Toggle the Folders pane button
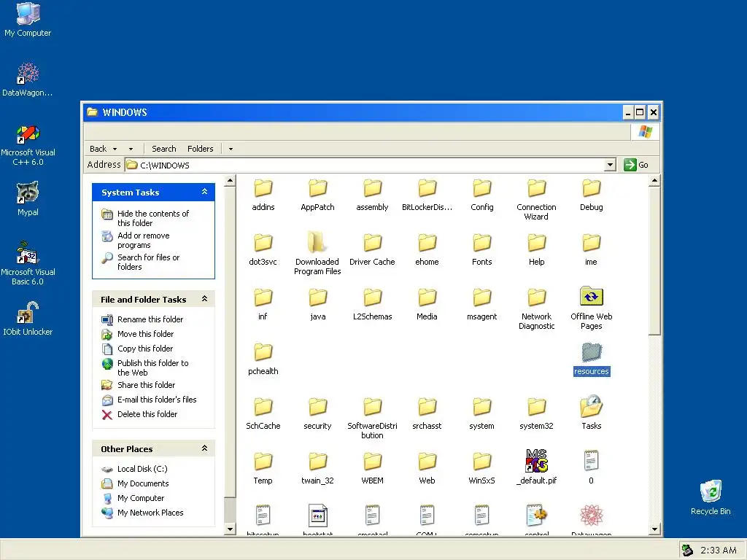 pos(200,149)
